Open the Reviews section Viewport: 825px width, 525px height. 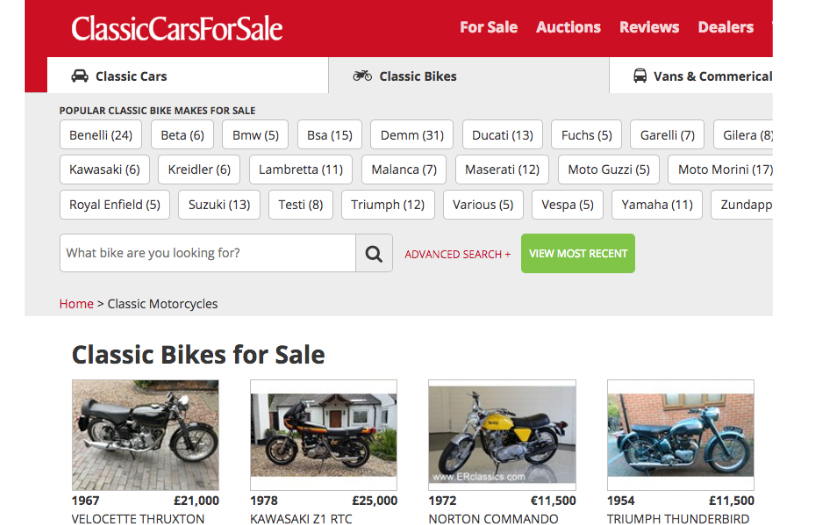649,27
